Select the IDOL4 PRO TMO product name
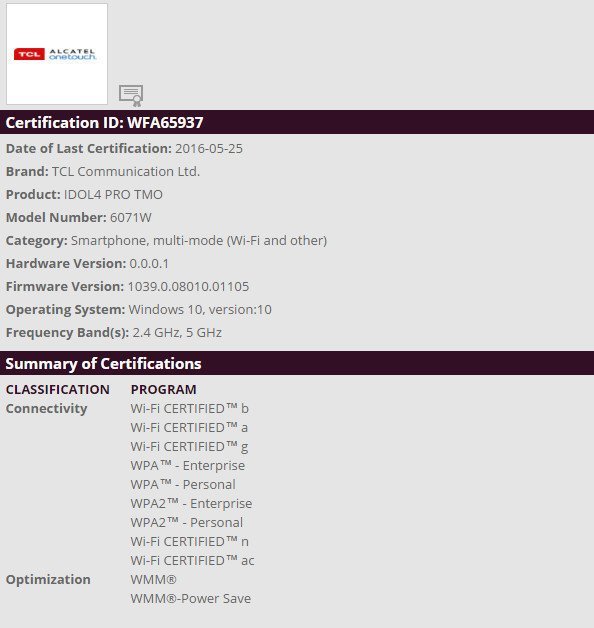This screenshot has height=628, width=594. 113,195
